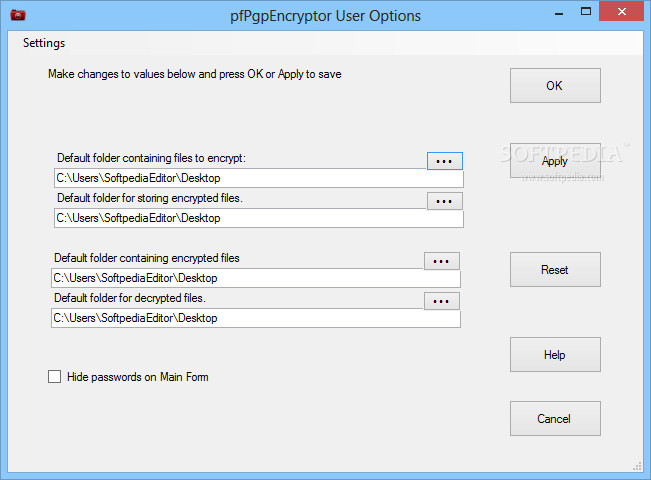Edit the containing encrypted files folder path
Image resolution: width=651 pixels, height=480 pixels.
(256, 278)
